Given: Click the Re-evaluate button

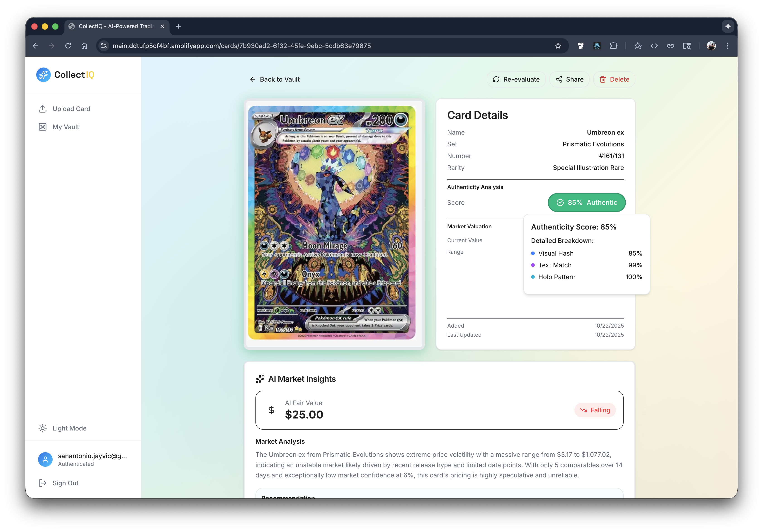Looking at the screenshot, I should point(516,79).
